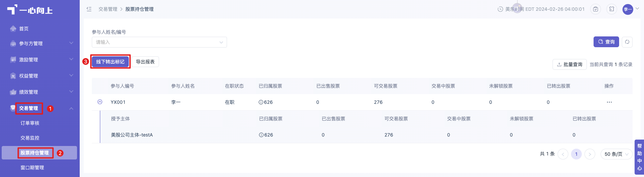
Task: Click the reset refresh icon beside 查询
Action: click(x=627, y=42)
